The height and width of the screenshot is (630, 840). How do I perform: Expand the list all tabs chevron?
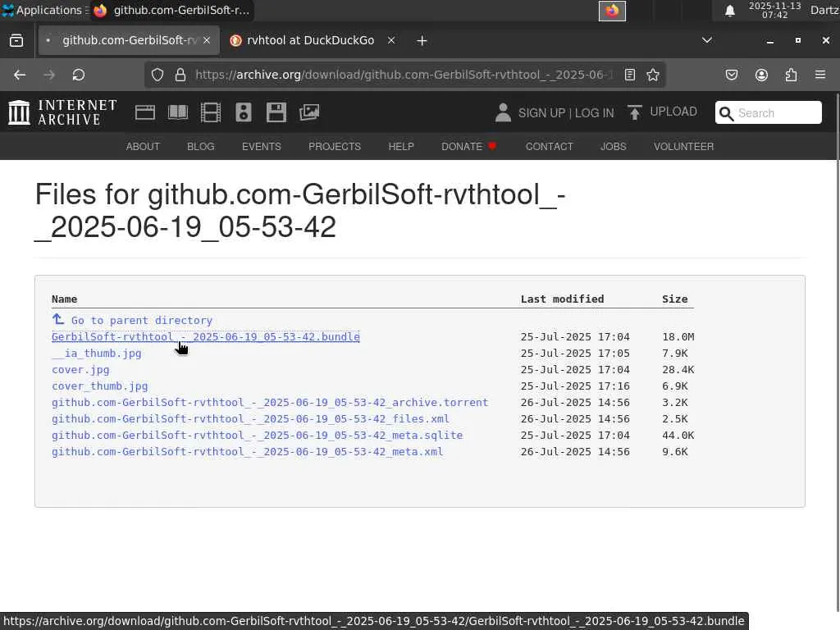(x=707, y=41)
